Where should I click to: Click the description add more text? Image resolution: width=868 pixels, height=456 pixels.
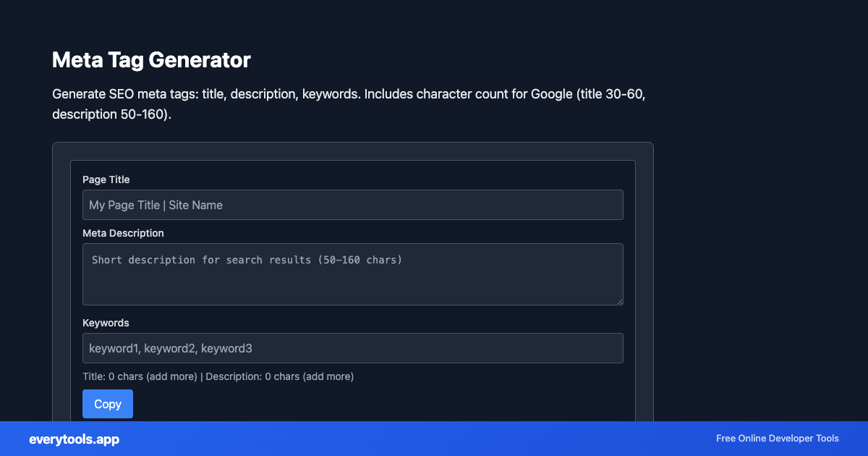[327, 376]
